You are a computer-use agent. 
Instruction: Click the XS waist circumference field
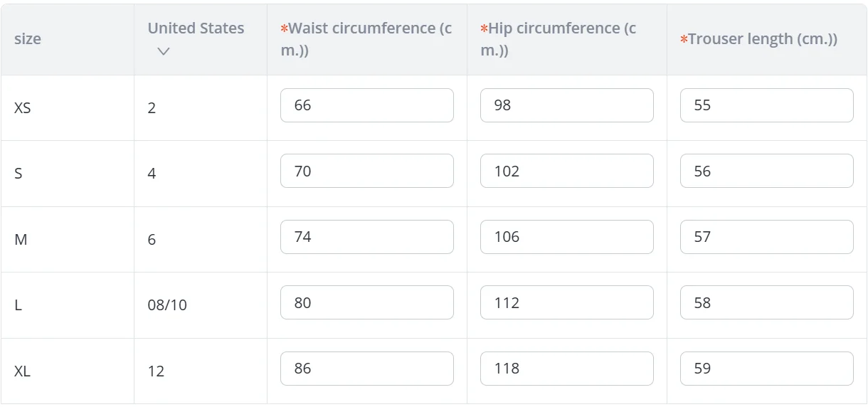(366, 105)
